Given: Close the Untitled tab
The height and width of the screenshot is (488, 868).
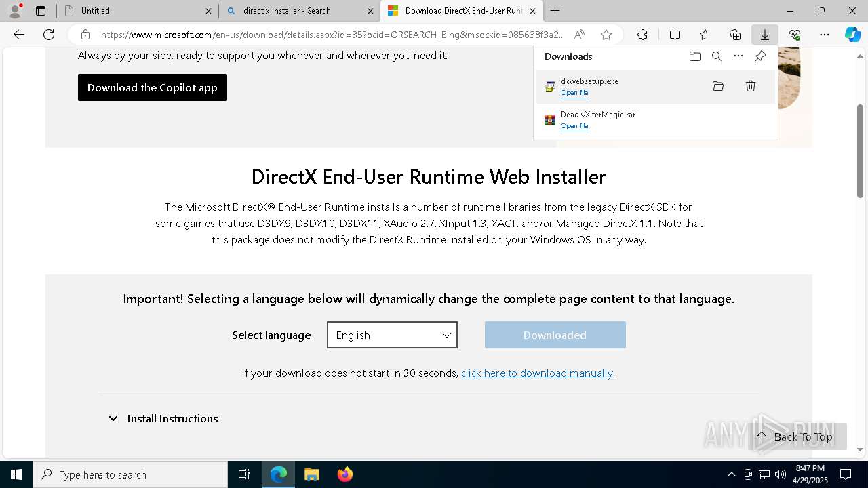Looking at the screenshot, I should click(x=208, y=11).
